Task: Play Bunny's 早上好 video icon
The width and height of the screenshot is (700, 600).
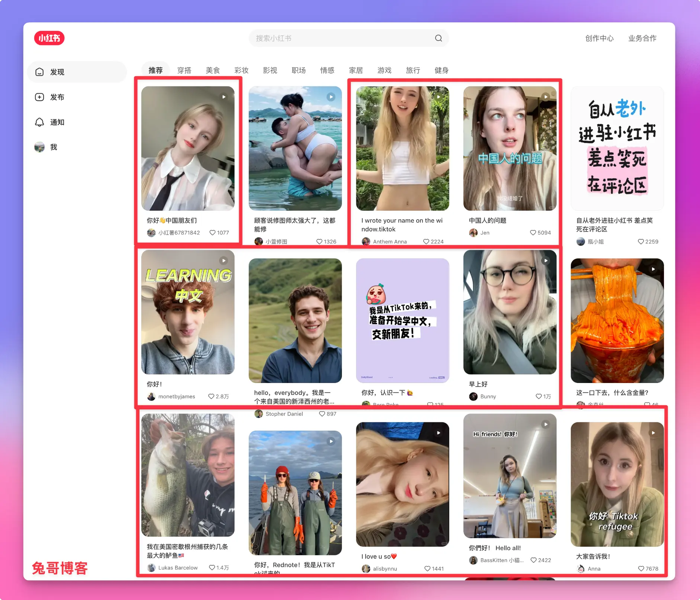Action: (546, 261)
